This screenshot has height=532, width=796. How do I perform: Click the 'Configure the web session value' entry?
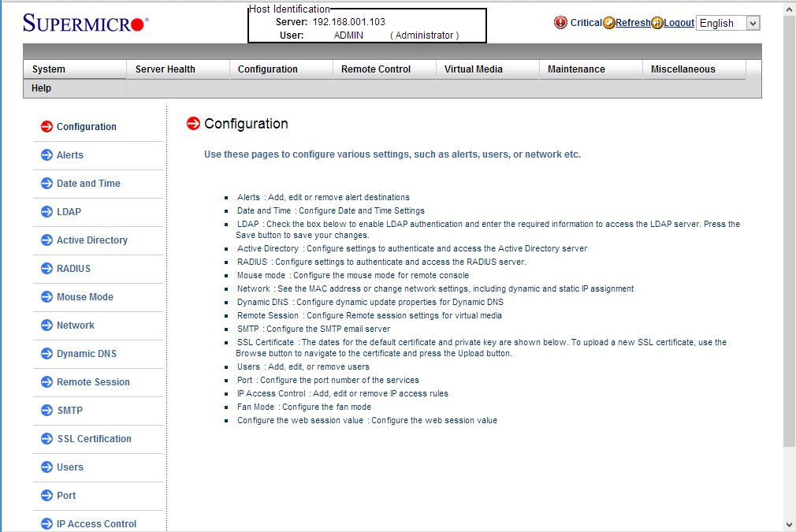pyautogui.click(x=367, y=420)
